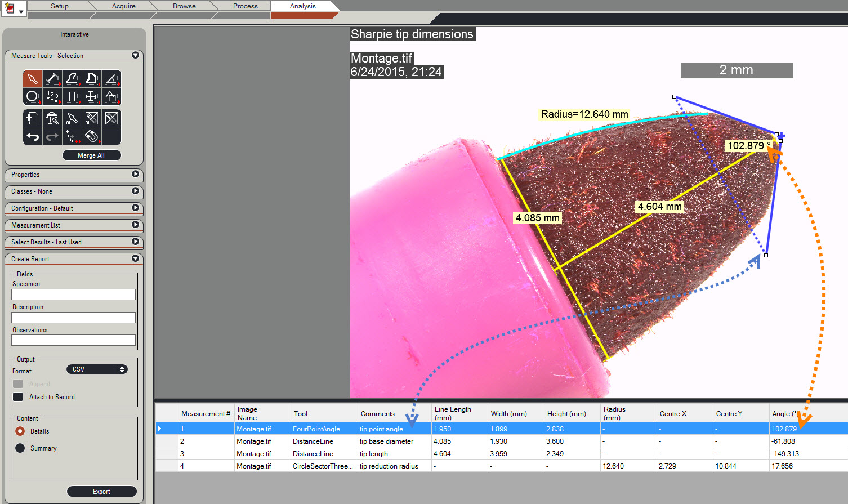Click the delete selected measurement trash icon
The image size is (848, 504).
[x=52, y=118]
